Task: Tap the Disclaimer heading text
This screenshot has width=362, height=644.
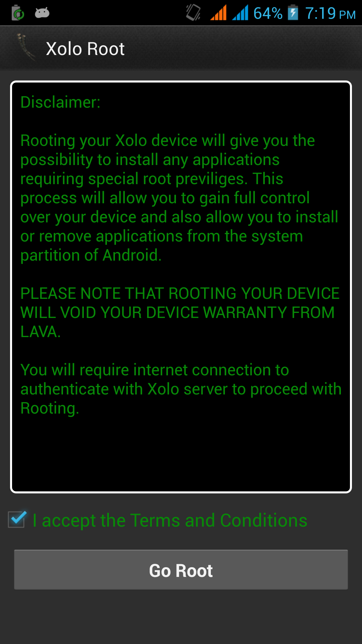Action: (x=61, y=102)
